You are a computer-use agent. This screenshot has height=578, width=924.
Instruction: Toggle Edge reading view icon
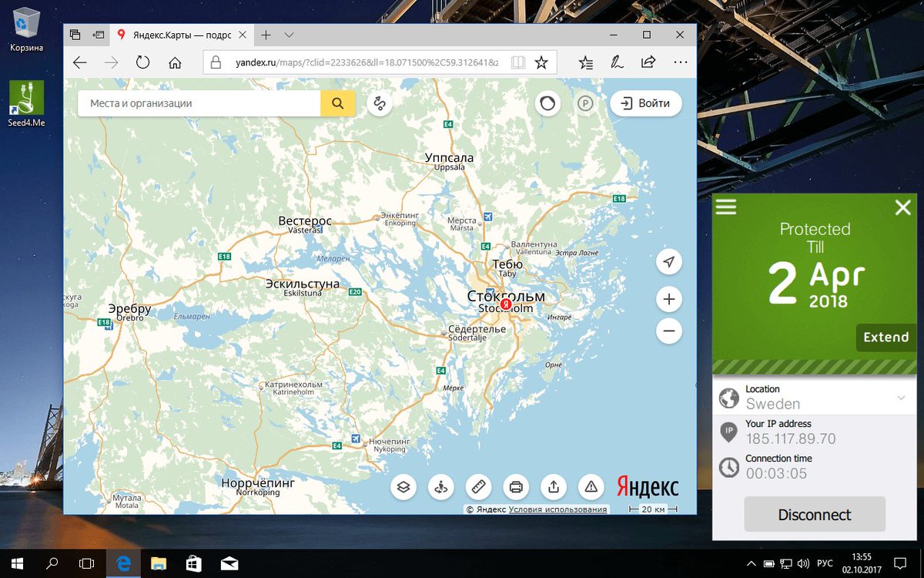(519, 62)
